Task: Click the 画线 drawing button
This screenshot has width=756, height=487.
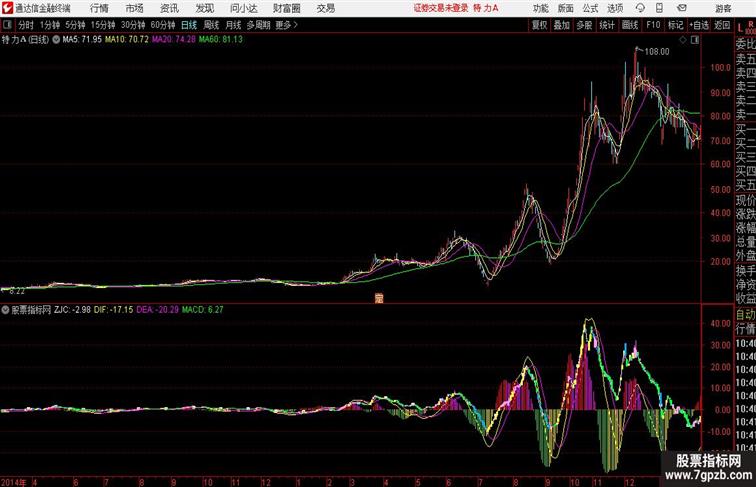Action: tap(630, 25)
